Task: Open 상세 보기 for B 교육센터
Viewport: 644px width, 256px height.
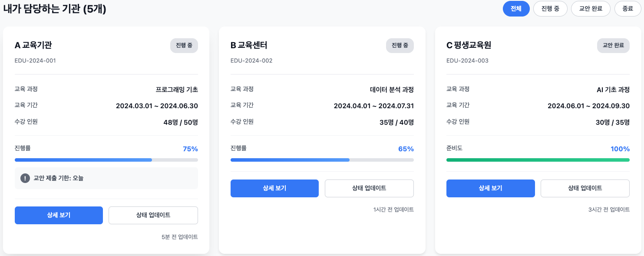Action: (x=274, y=188)
